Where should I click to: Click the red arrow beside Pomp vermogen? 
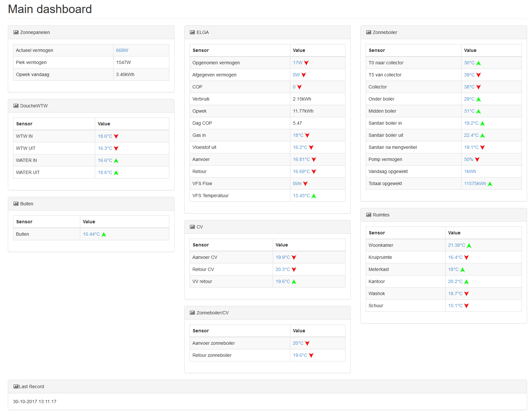pyautogui.click(x=477, y=160)
